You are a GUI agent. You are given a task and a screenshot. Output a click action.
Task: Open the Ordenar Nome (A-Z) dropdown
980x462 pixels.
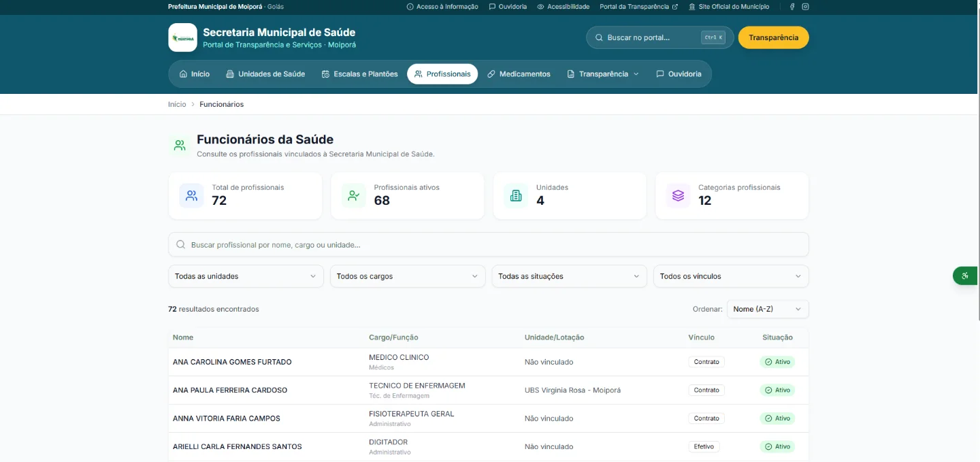point(768,309)
